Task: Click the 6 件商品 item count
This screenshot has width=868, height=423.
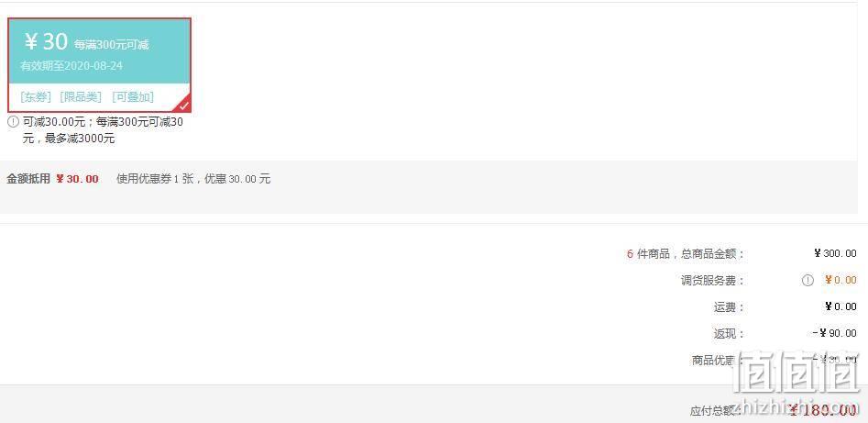Action: (648, 254)
